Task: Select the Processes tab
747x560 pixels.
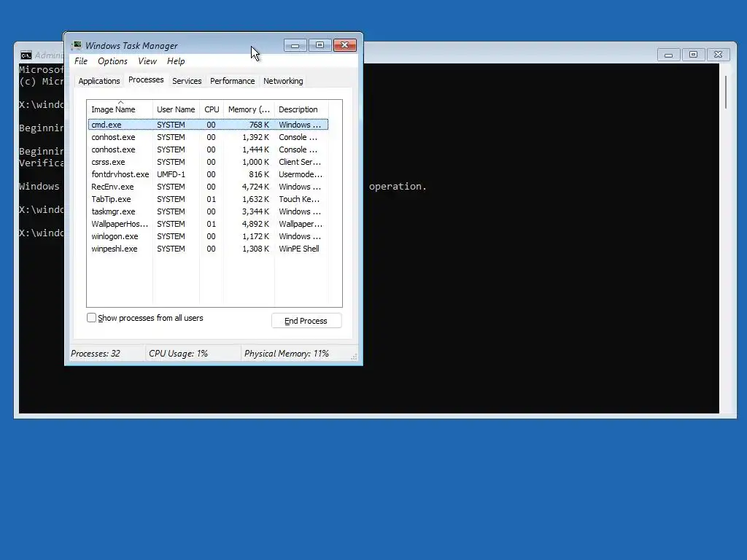Action: (146, 80)
